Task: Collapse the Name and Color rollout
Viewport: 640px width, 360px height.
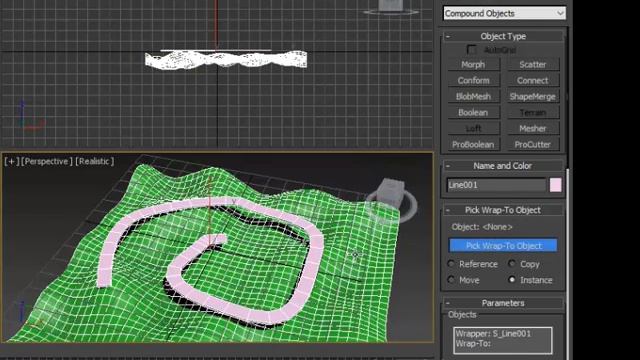Action: click(448, 166)
